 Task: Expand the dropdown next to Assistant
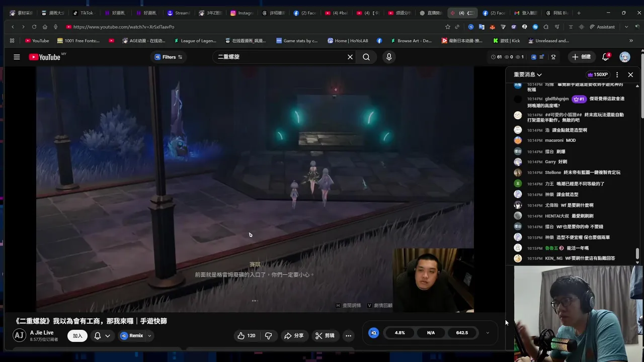coord(626,27)
